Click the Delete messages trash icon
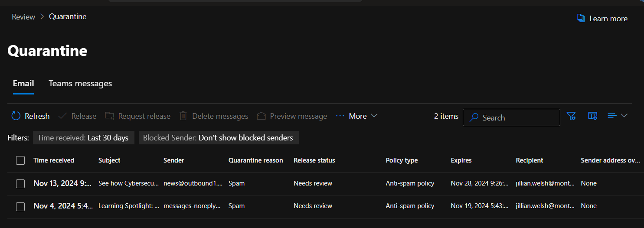 click(183, 116)
